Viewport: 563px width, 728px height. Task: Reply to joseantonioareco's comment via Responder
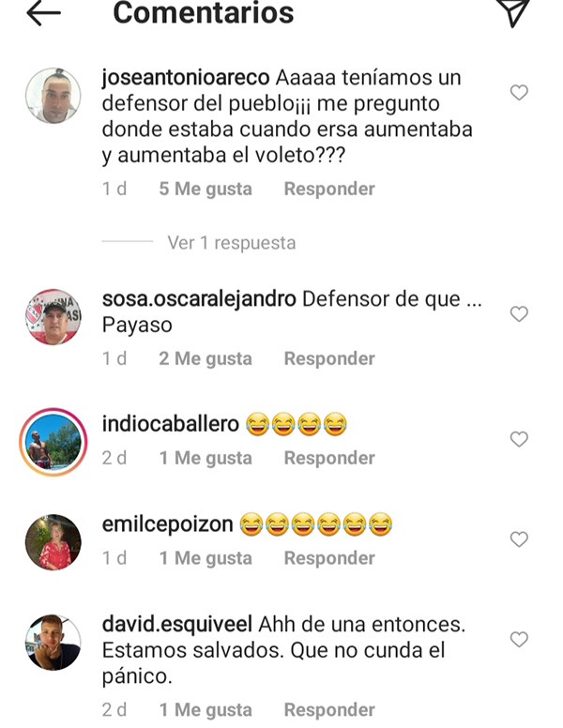[x=329, y=189]
